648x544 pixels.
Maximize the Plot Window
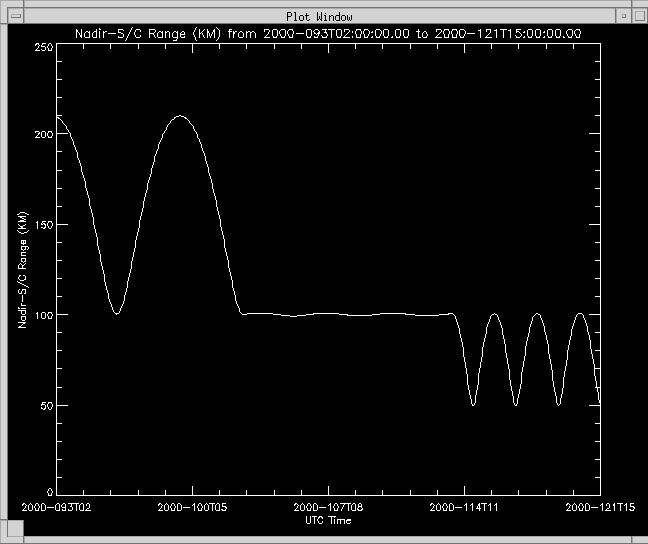[x=636, y=16]
